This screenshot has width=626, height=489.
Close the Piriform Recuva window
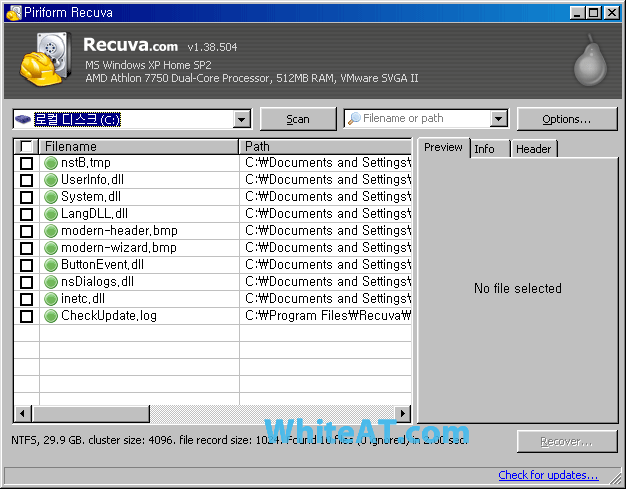point(612,13)
